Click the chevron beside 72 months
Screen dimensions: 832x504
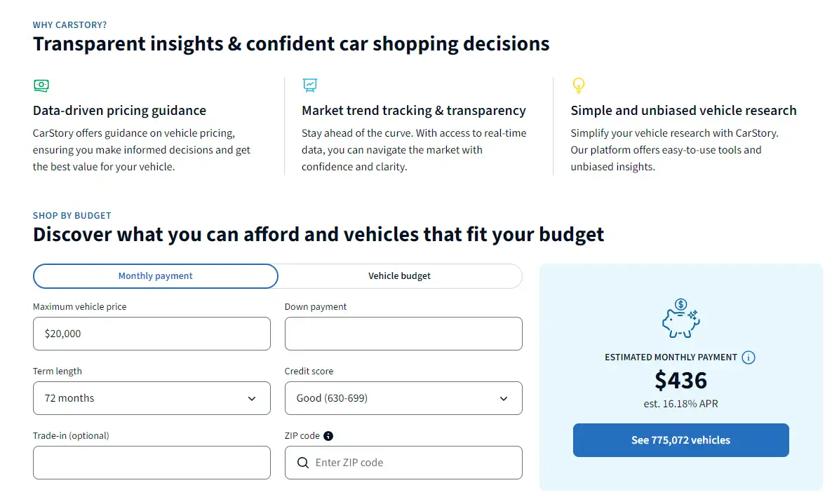pyautogui.click(x=252, y=399)
